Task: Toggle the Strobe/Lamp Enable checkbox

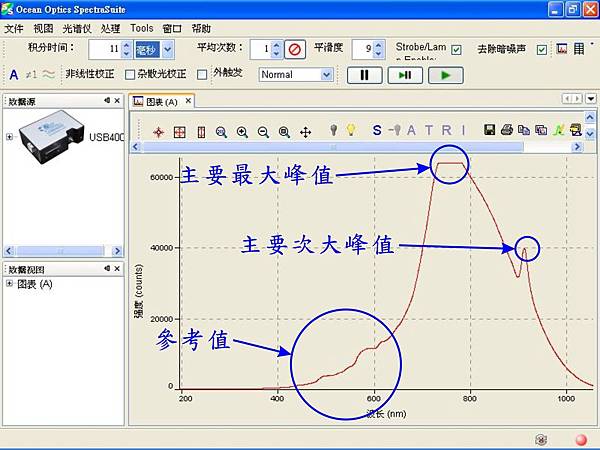Action: [456, 50]
